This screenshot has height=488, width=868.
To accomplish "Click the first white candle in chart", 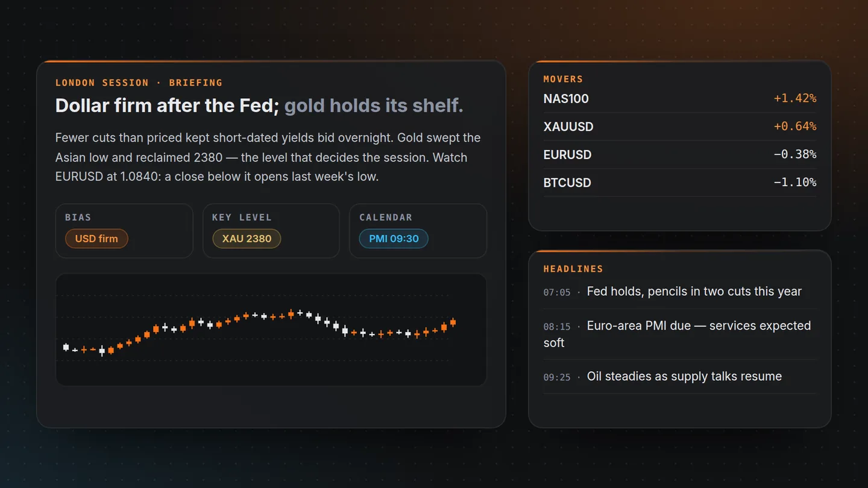I will point(66,347).
